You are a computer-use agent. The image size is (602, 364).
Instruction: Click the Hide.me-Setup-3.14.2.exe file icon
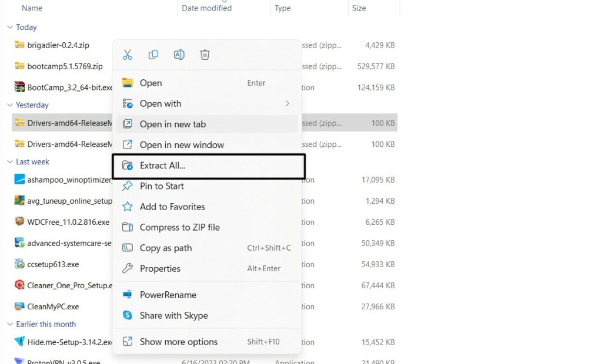pyautogui.click(x=19, y=342)
